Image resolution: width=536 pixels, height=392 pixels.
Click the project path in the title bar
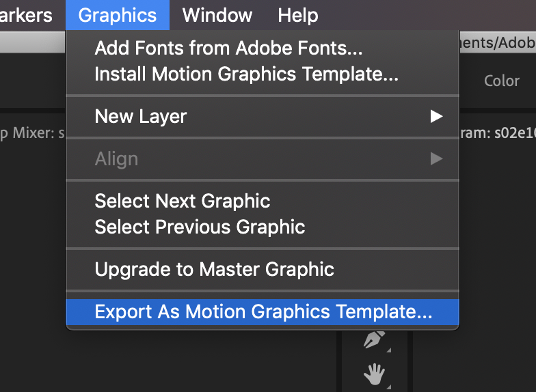point(498,43)
